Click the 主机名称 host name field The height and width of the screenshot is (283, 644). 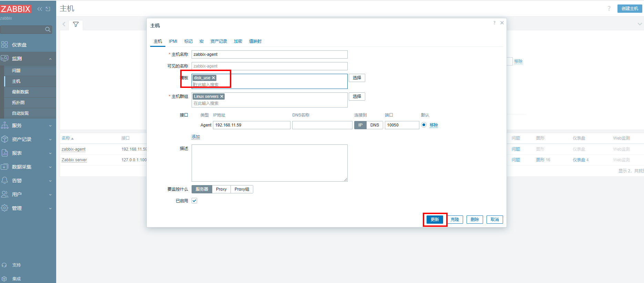[x=269, y=54]
